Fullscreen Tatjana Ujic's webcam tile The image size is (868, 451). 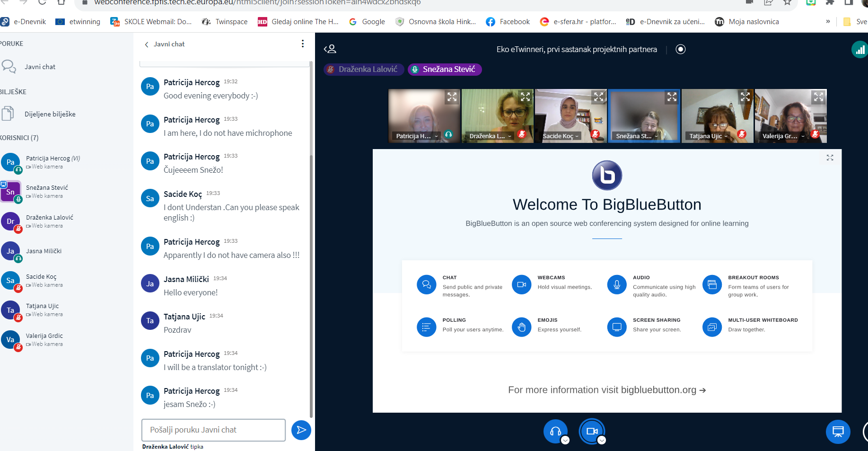pyautogui.click(x=745, y=97)
